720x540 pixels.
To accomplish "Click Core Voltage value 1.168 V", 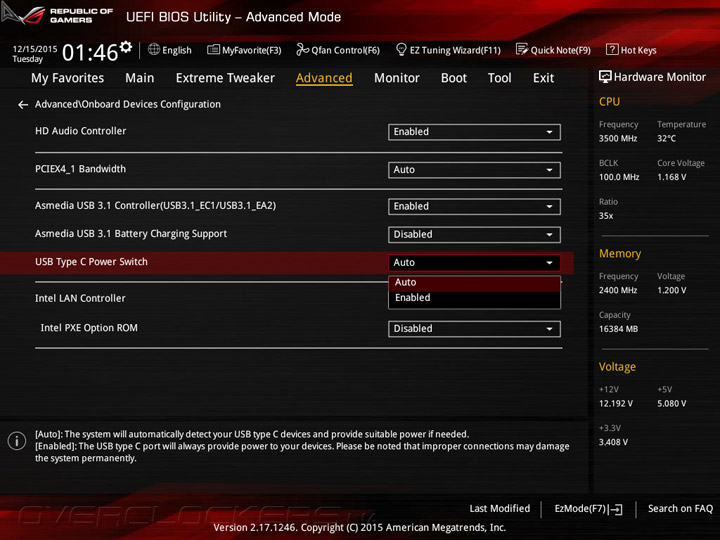I will 671,177.
